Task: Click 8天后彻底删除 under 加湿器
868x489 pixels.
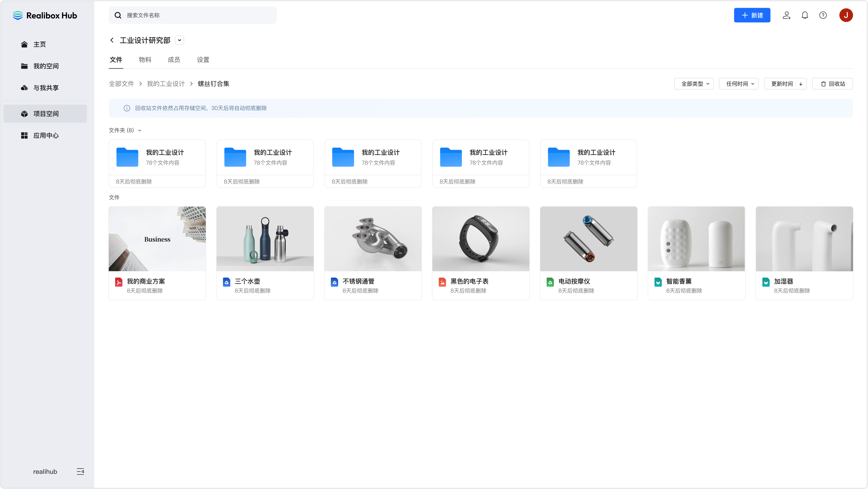Action: [792, 291]
